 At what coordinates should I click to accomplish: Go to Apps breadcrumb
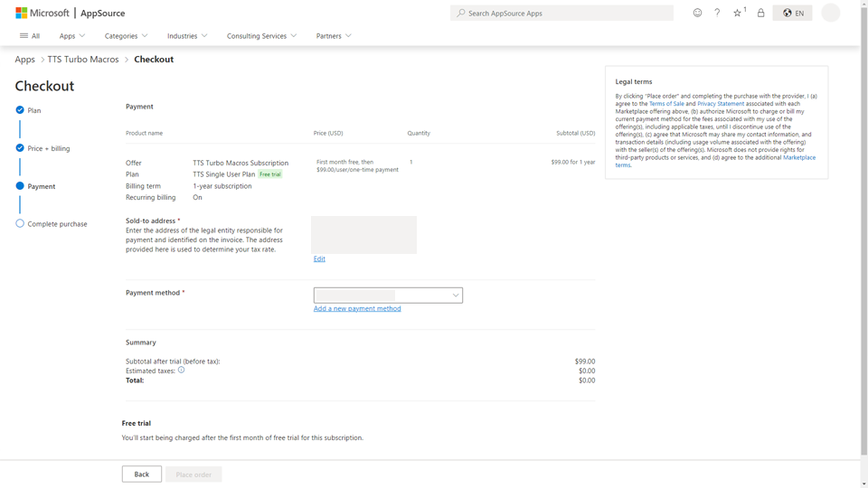25,60
